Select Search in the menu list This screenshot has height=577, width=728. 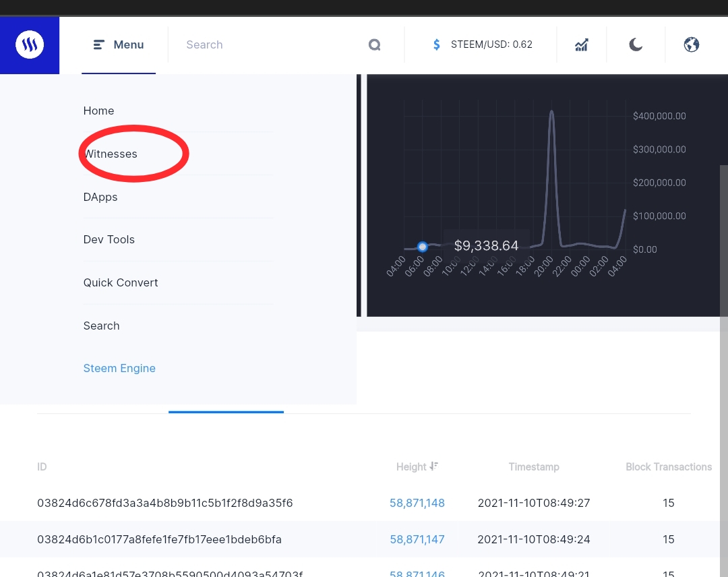101,326
